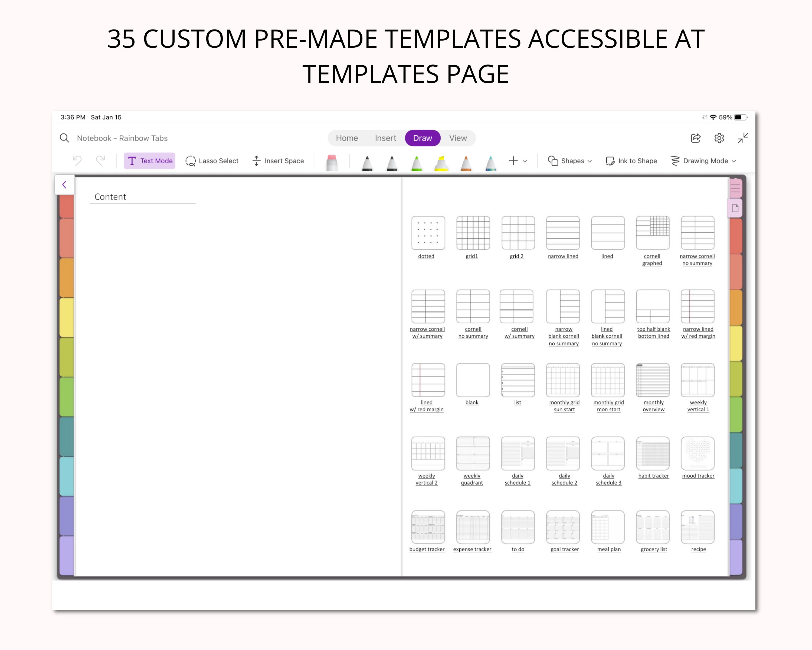812x650 pixels.
Task: Collapse the left sidebar panel
Action: pos(64,185)
